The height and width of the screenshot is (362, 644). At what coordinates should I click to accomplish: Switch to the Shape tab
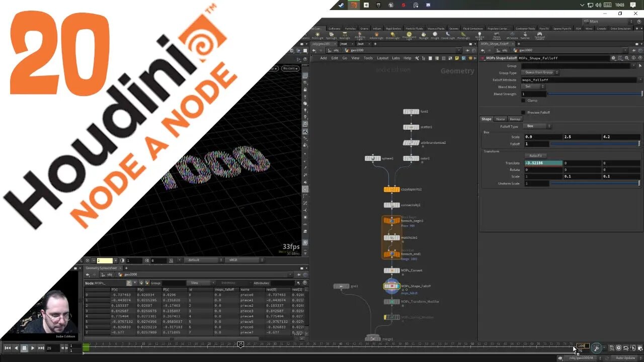click(x=487, y=119)
